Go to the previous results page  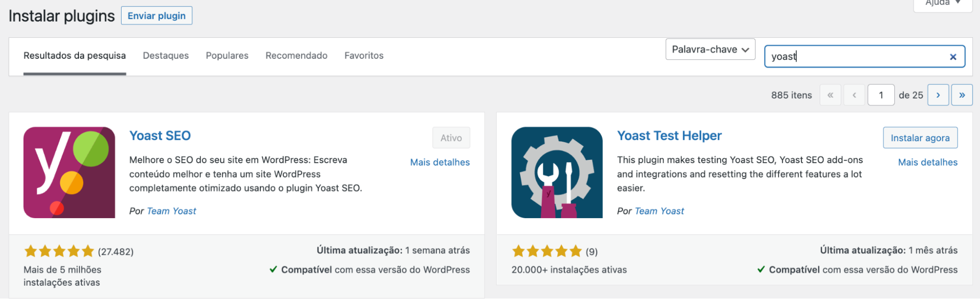854,95
